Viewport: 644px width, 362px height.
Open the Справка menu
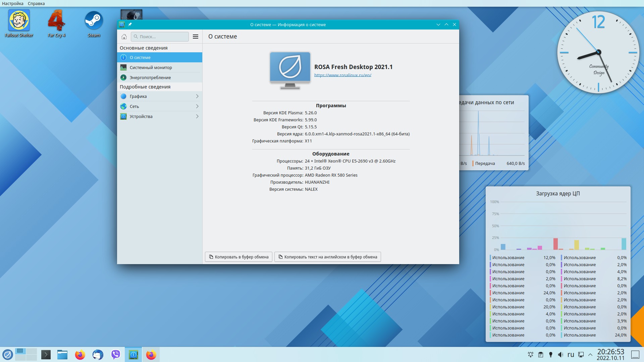tap(36, 3)
